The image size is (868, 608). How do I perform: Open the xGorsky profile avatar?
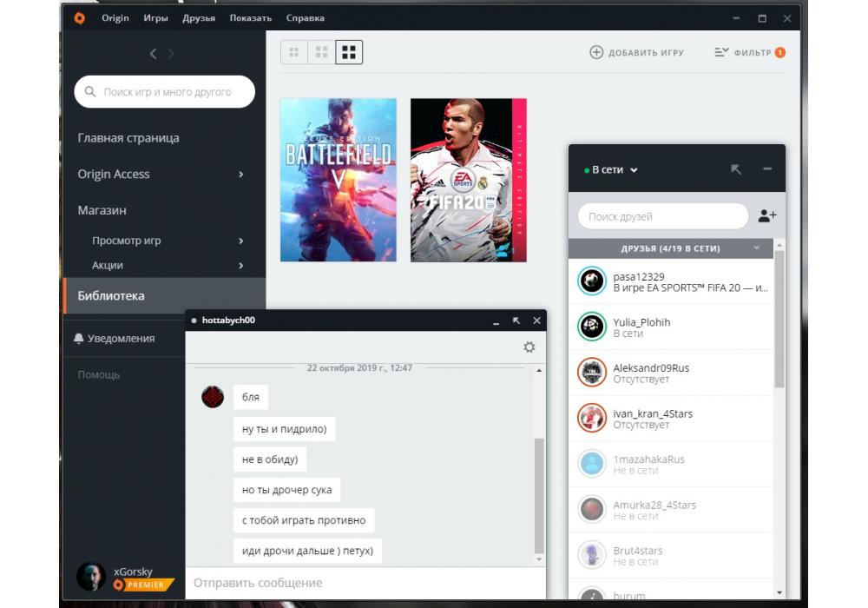click(91, 577)
